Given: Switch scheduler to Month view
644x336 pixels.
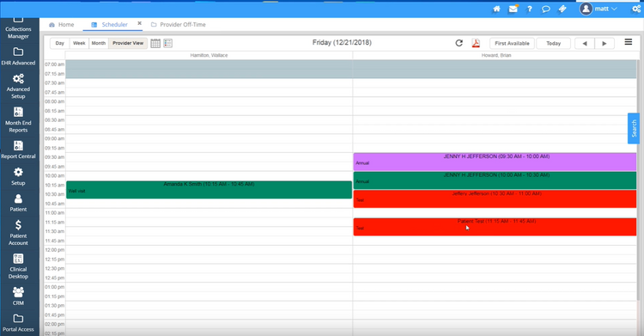Looking at the screenshot, I should (99, 43).
